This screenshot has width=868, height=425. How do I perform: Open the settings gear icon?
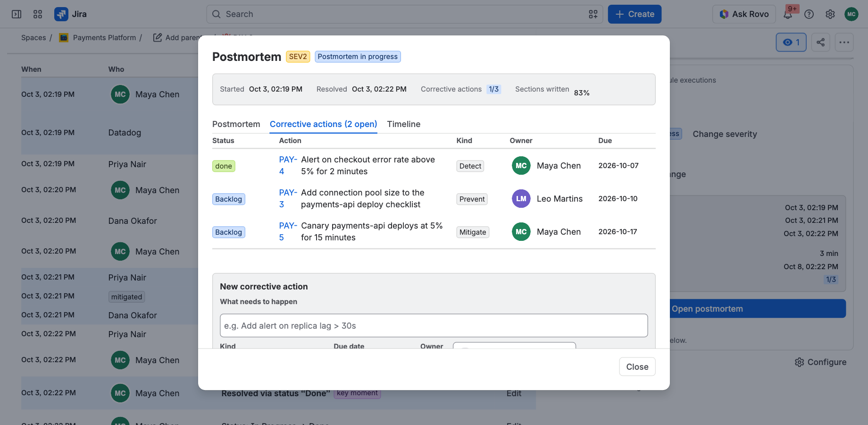[x=830, y=14]
